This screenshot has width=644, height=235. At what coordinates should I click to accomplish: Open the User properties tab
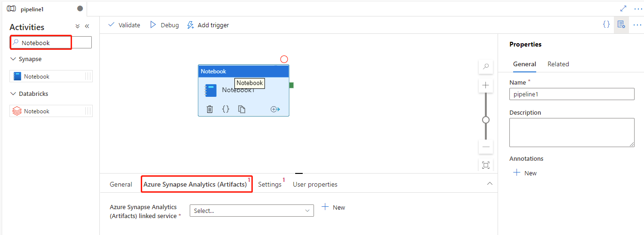click(x=315, y=184)
